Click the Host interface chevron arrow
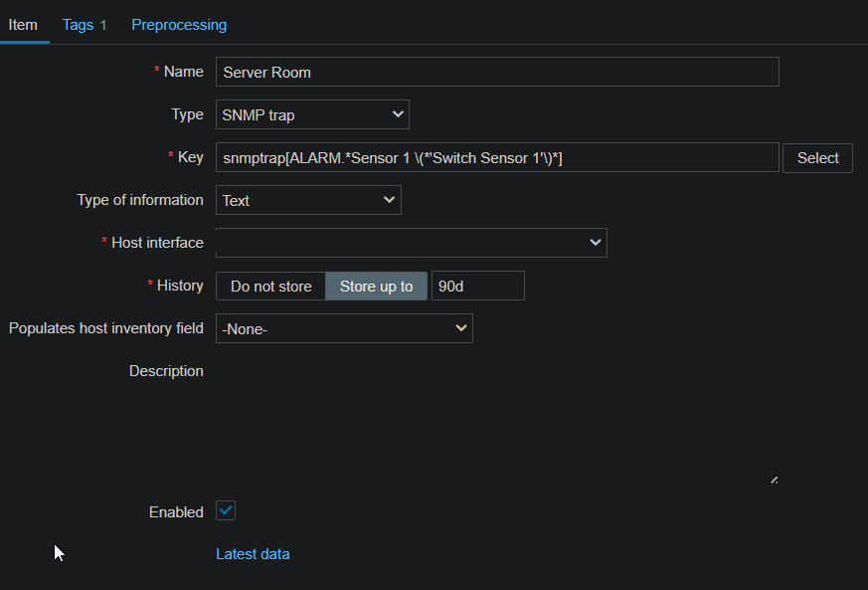This screenshot has height=590, width=868. [x=596, y=243]
